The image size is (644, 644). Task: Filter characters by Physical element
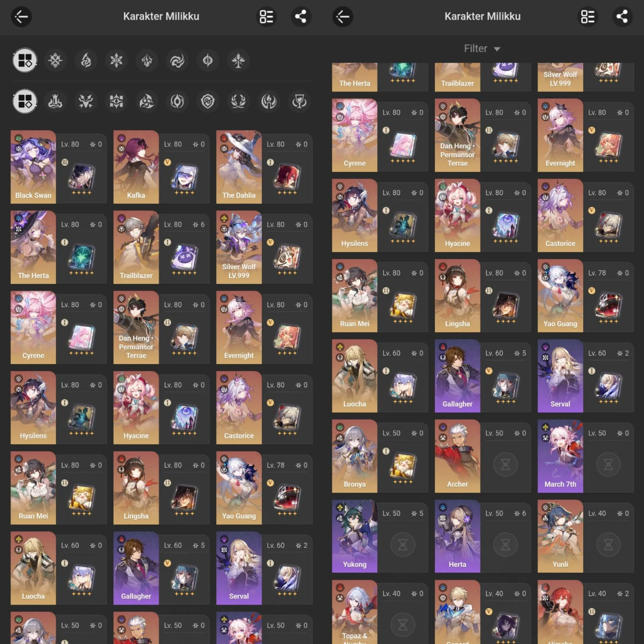(x=55, y=60)
